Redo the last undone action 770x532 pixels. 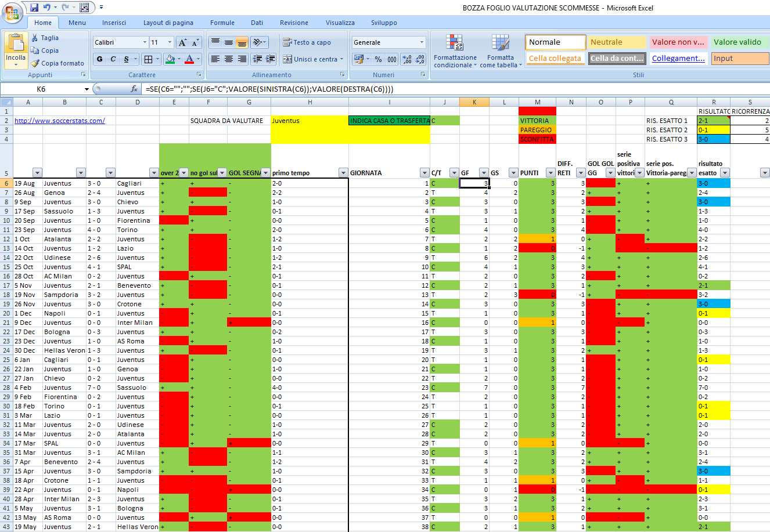65,8
